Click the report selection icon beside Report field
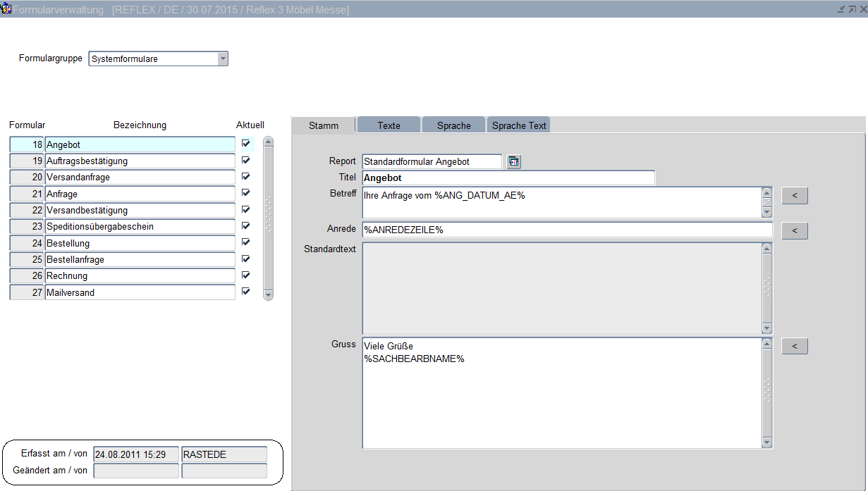Screen dimensions: 868x491 (x=513, y=162)
